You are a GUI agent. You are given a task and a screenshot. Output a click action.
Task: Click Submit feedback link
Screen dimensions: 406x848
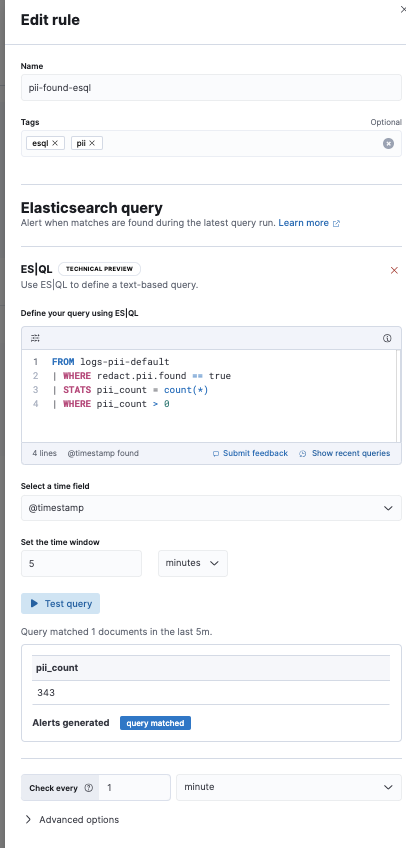coord(250,453)
